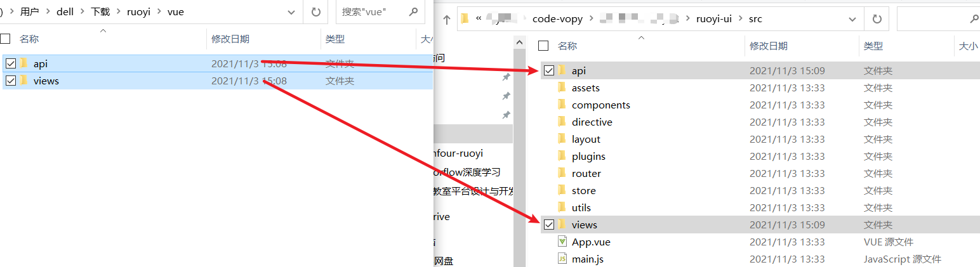
Task: Toggle select-all checkbox in vue window header
Action: point(5,39)
